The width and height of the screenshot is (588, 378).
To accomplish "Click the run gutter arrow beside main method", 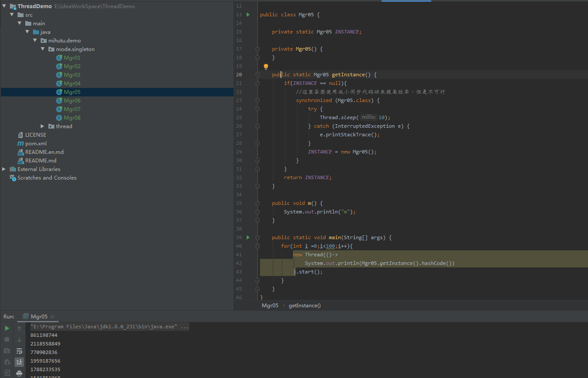I will (x=248, y=237).
